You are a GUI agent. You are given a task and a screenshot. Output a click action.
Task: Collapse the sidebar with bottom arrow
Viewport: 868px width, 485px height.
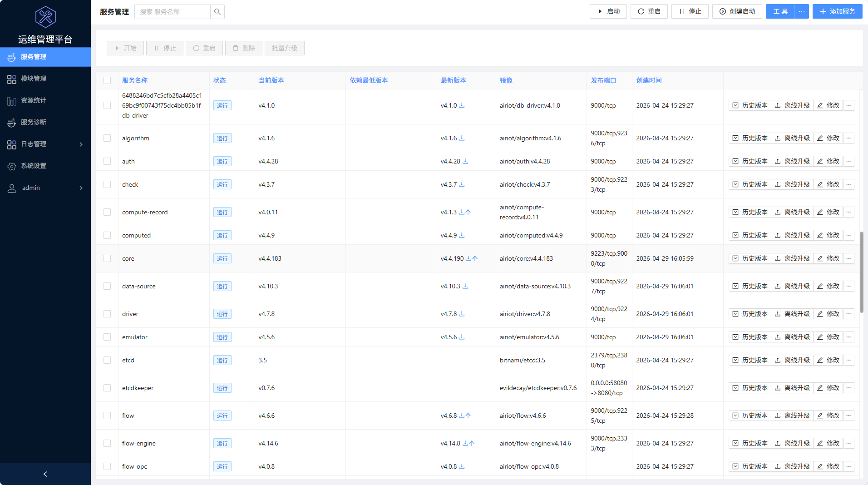point(45,474)
